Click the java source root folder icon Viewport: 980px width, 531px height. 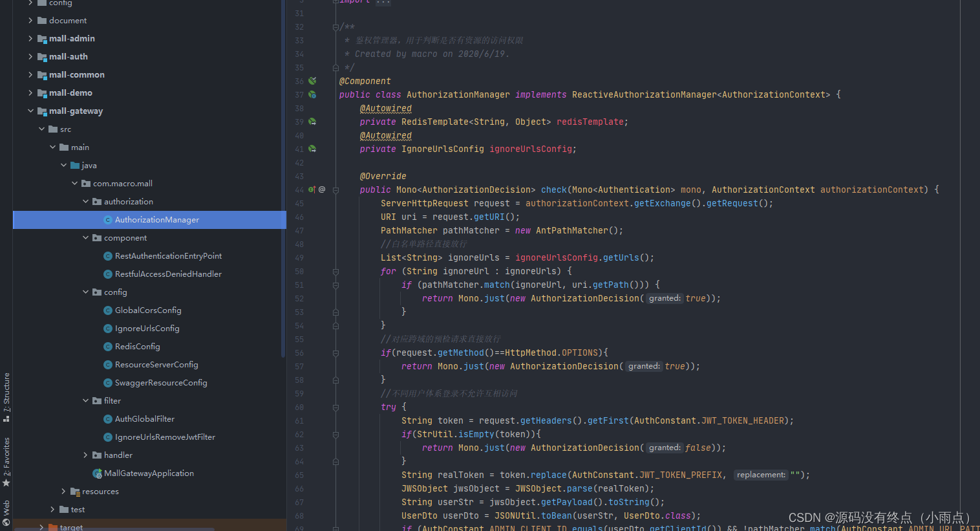coord(75,166)
